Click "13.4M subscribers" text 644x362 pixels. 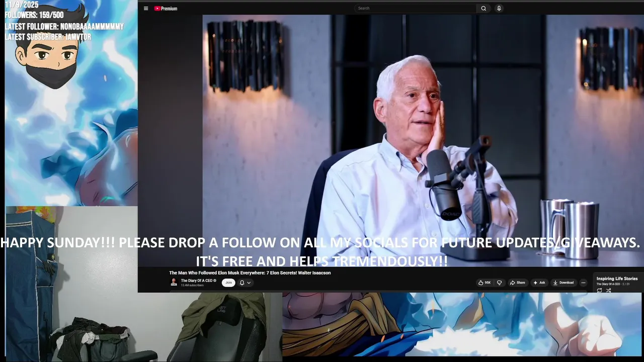tap(192, 285)
